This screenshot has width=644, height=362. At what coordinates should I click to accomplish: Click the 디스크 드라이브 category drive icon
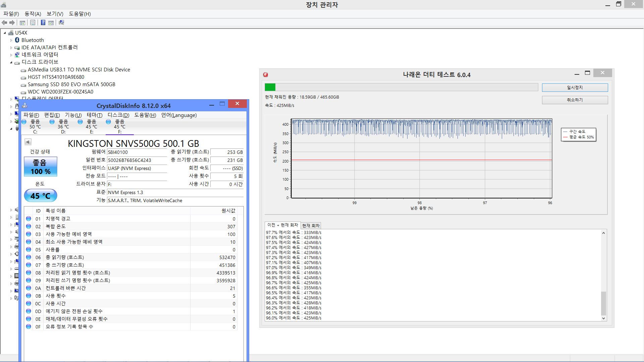click(x=17, y=62)
